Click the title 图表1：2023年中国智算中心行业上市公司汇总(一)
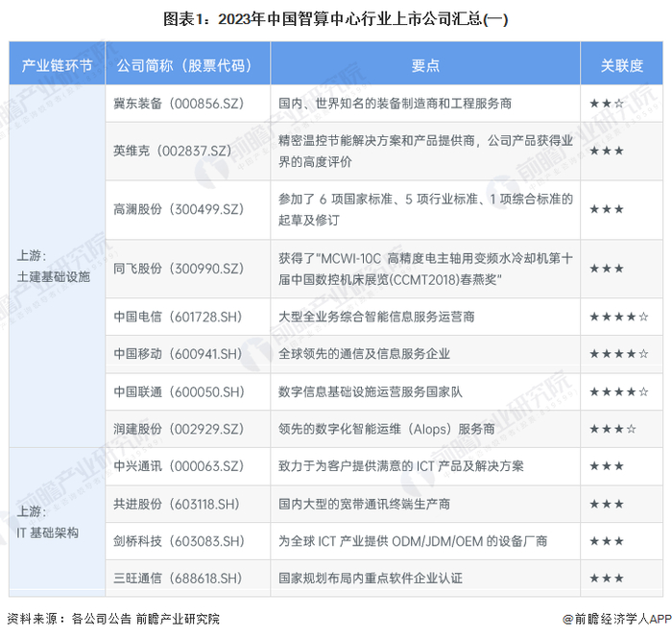 tap(336, 19)
